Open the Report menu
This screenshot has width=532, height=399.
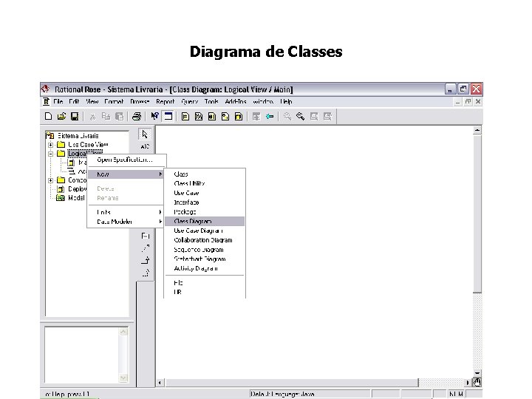pyautogui.click(x=166, y=101)
